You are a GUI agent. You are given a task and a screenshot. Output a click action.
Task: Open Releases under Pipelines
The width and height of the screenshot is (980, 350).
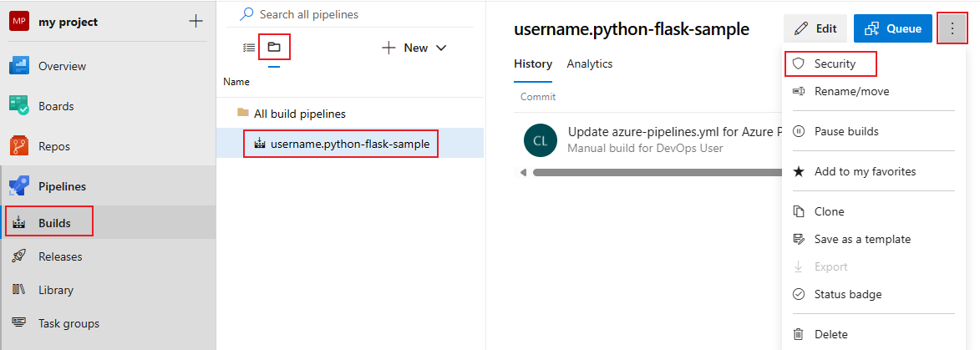click(x=60, y=256)
